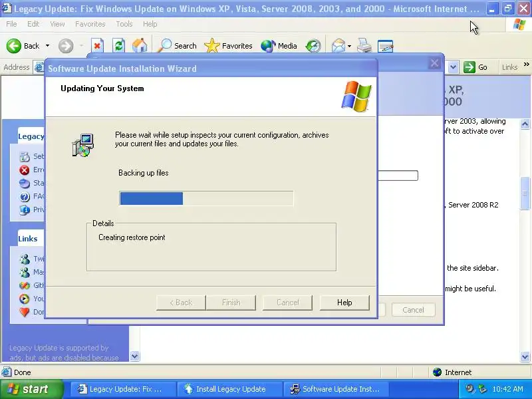The height and width of the screenshot is (399, 532).
Task: Click the GitHub butterfly icon under Links
Action: [x=25, y=285]
